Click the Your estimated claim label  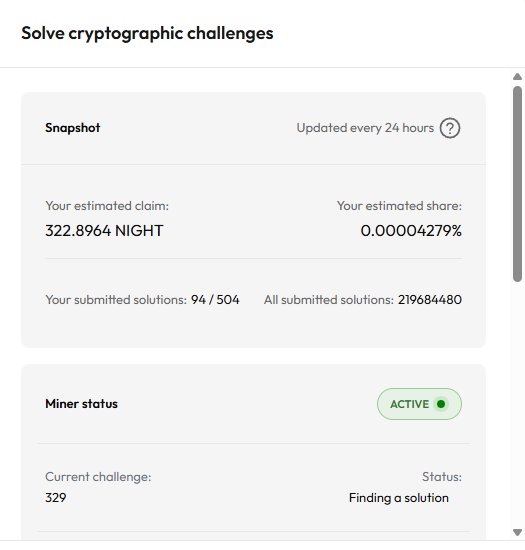[107, 206]
